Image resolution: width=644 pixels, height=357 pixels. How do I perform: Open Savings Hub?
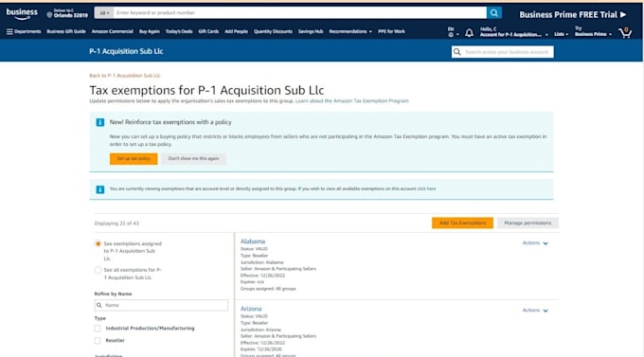coord(311,31)
